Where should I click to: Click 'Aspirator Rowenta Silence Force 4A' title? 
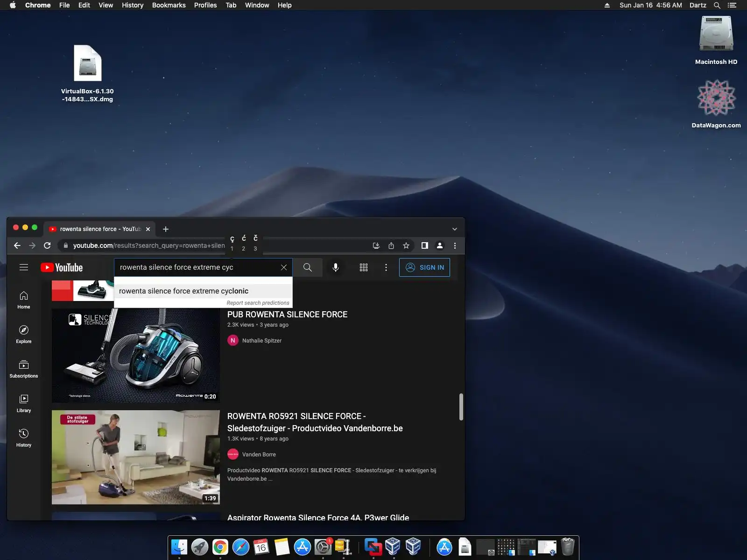pyautogui.click(x=318, y=517)
